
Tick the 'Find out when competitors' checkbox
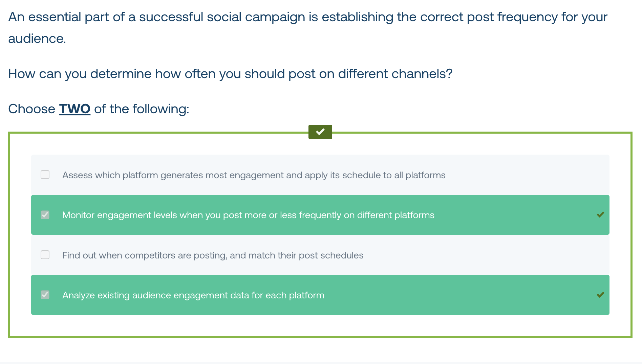point(45,255)
